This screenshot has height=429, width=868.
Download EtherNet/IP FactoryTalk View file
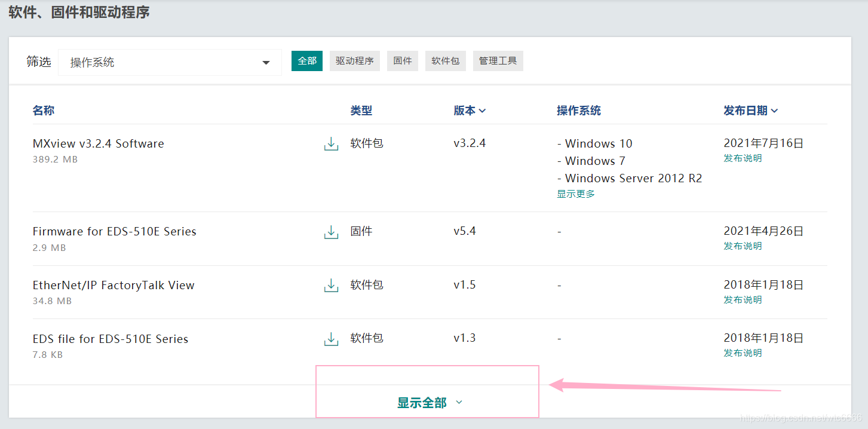pyautogui.click(x=331, y=286)
